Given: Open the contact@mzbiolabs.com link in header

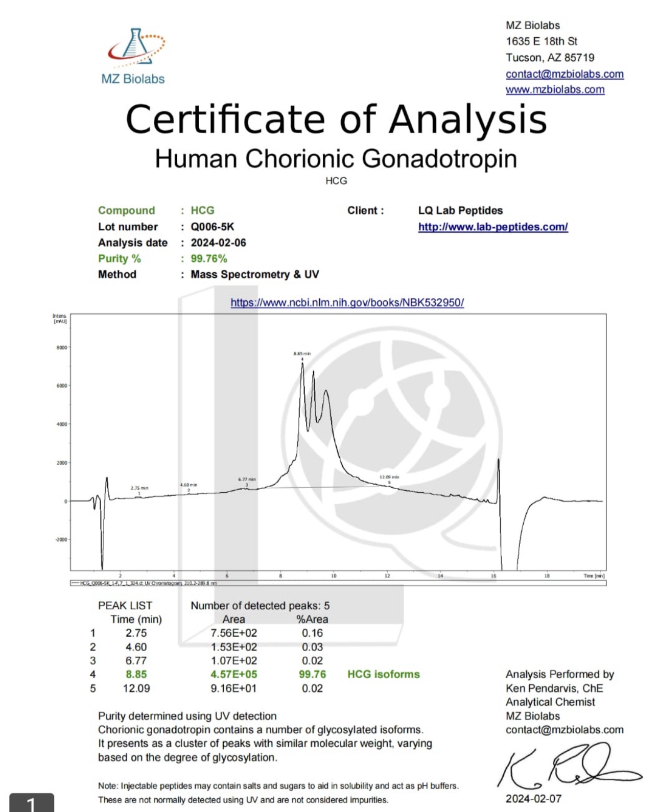Looking at the screenshot, I should point(564,74).
